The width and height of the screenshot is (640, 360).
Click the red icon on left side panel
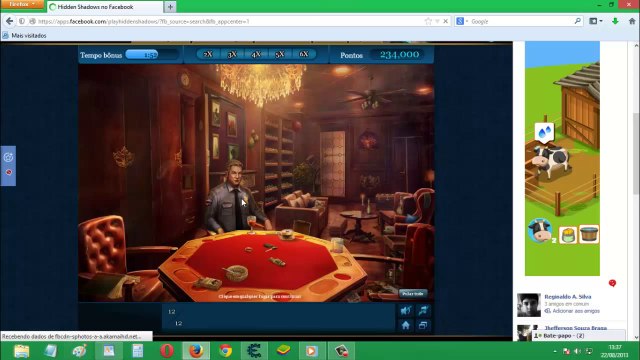click(9, 173)
